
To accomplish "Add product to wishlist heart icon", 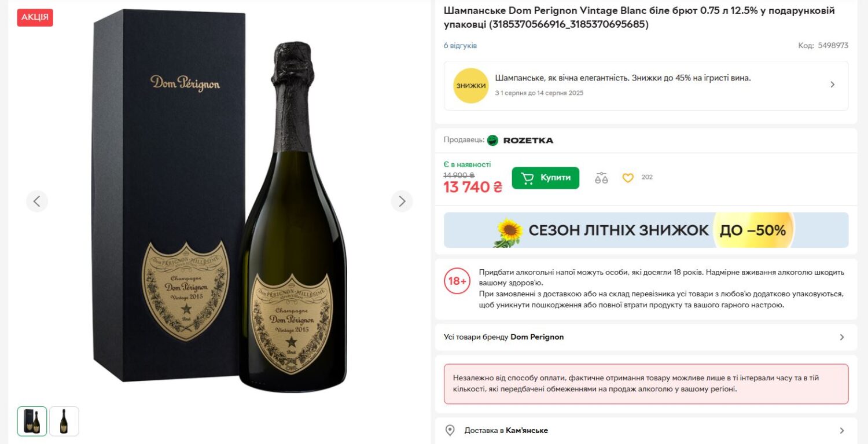I will click(628, 178).
